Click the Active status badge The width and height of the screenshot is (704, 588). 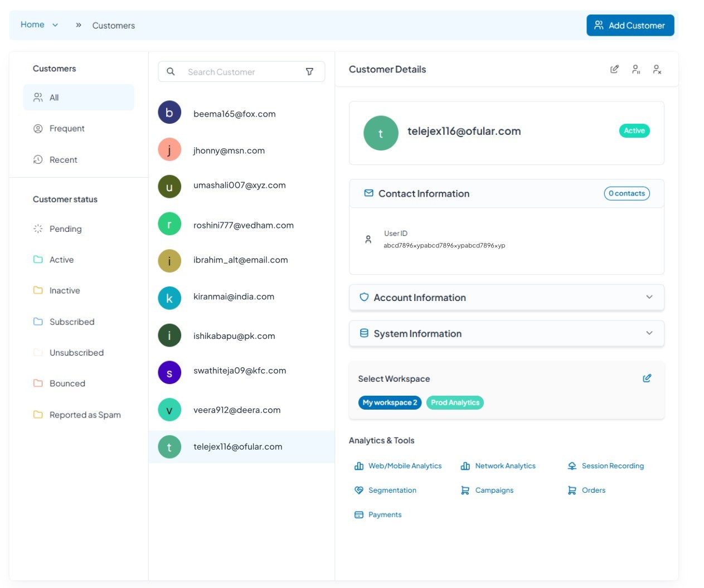(634, 130)
